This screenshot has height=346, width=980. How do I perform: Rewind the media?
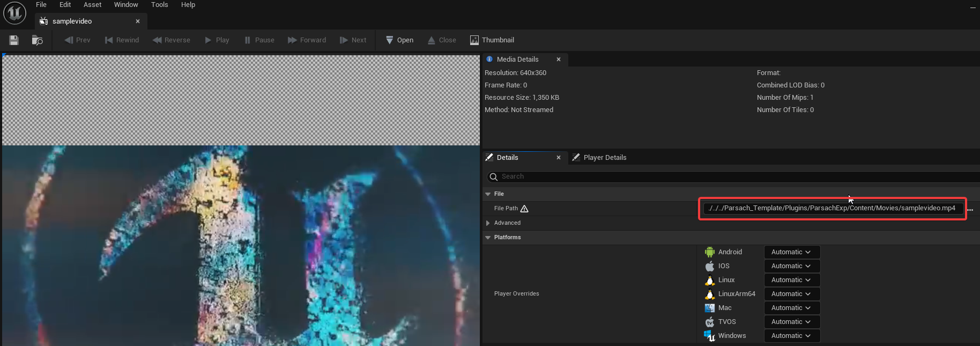coord(122,40)
